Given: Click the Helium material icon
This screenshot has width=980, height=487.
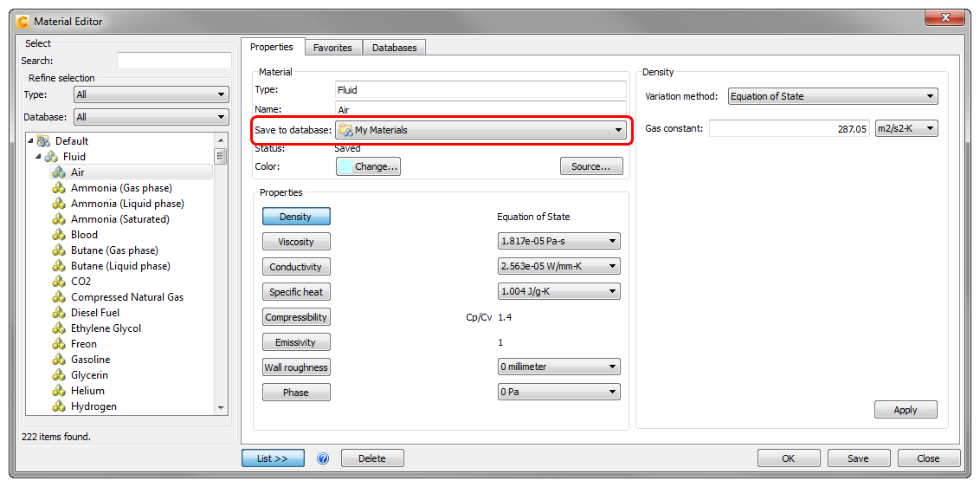Looking at the screenshot, I should point(59,391).
